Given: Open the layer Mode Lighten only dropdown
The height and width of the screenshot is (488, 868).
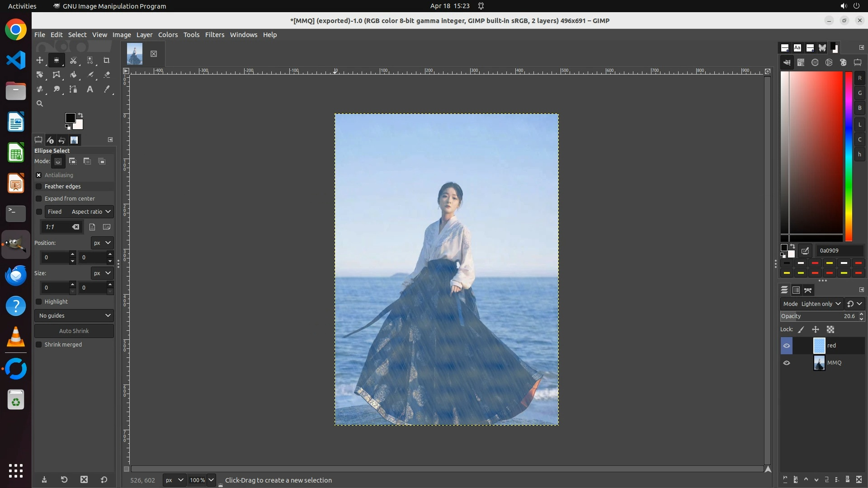Looking at the screenshot, I should [x=812, y=304].
